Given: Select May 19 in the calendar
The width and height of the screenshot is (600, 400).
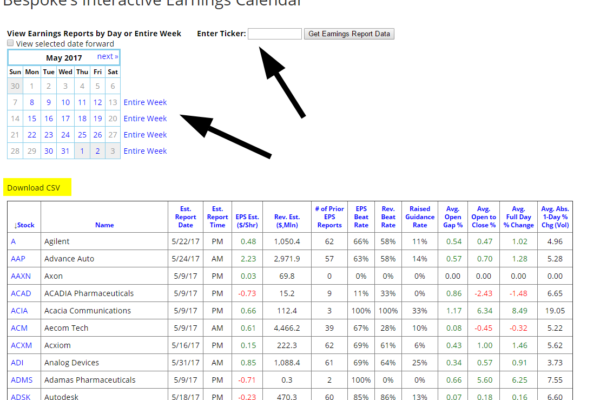Looking at the screenshot, I should point(98,119).
